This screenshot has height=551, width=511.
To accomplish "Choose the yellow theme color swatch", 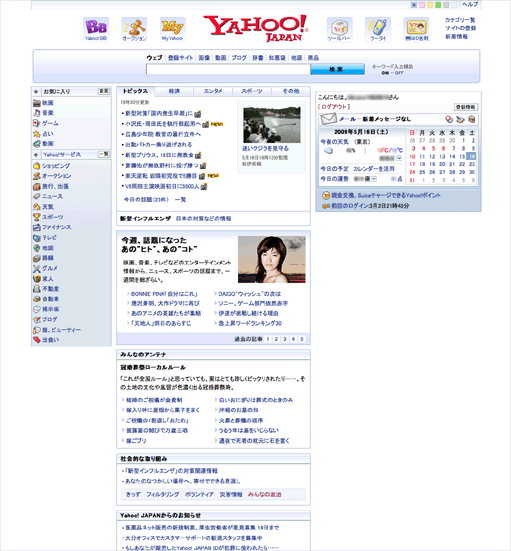I will point(430,5).
